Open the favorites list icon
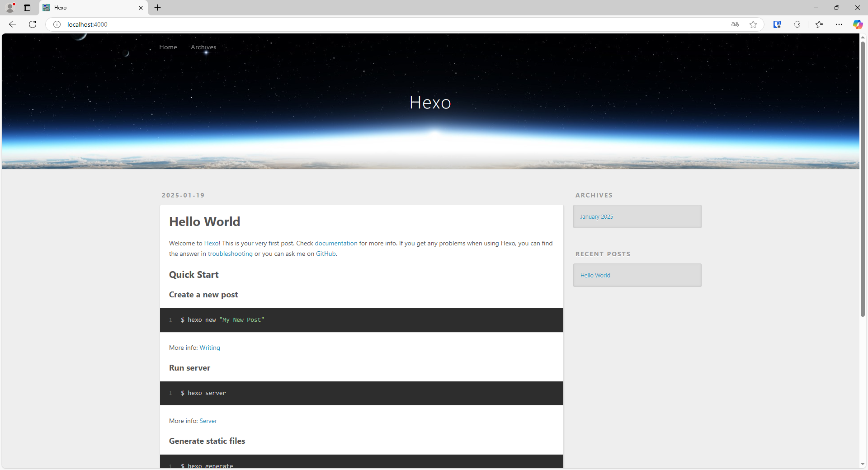 (819, 24)
